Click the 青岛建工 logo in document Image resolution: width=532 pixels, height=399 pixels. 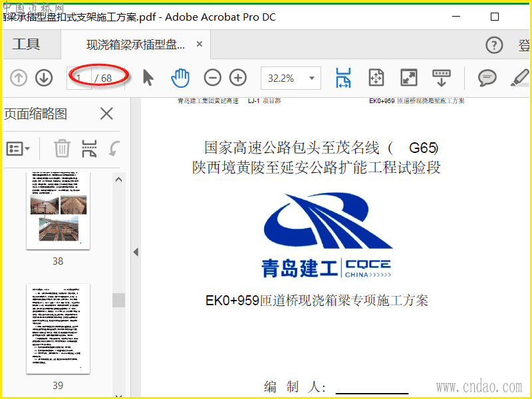327,236
